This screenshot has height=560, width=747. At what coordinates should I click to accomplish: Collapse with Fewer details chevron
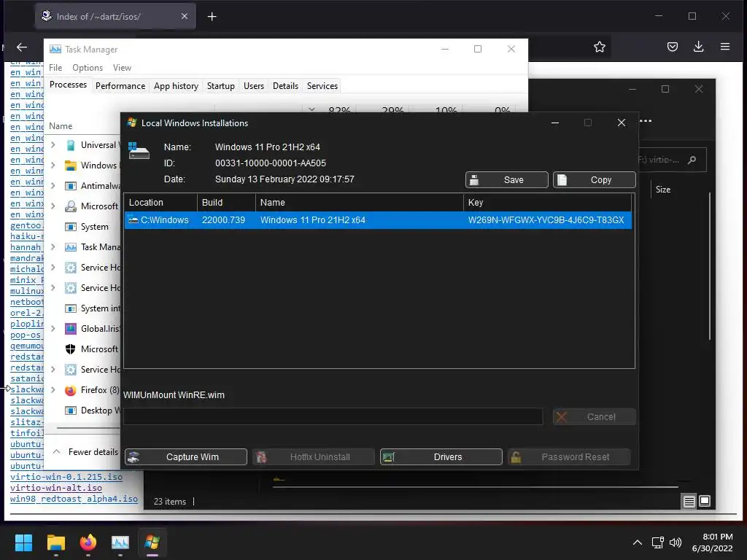pyautogui.click(x=56, y=451)
